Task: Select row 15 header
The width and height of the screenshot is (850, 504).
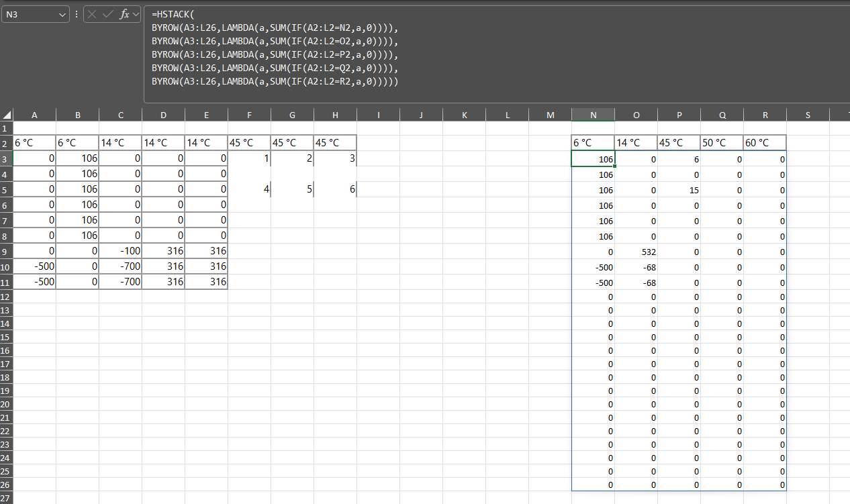Action: point(6,337)
